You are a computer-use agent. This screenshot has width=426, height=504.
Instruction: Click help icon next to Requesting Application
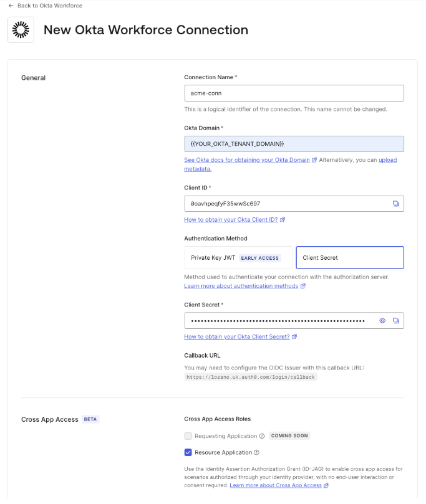tap(262, 436)
